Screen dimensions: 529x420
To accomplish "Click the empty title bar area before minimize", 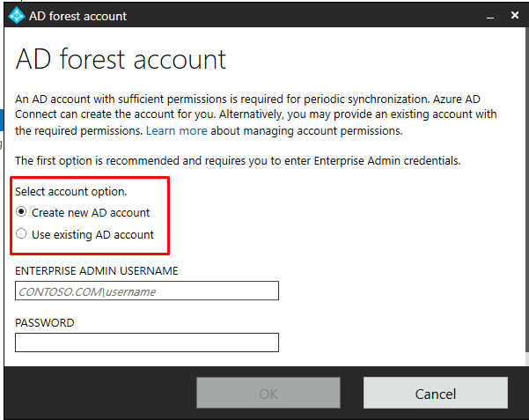I will (x=308, y=16).
